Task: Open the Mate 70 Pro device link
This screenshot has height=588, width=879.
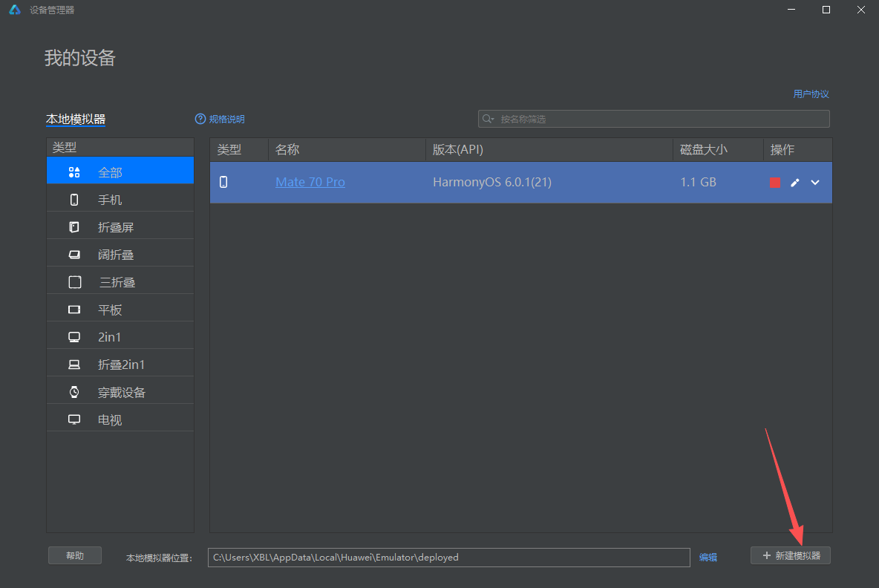Action: click(310, 182)
